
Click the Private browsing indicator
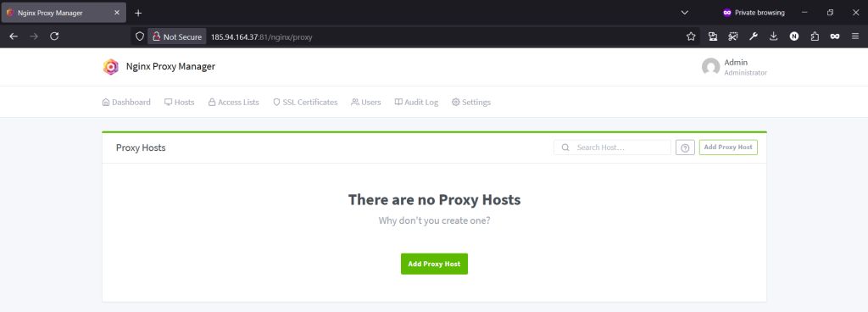point(754,12)
